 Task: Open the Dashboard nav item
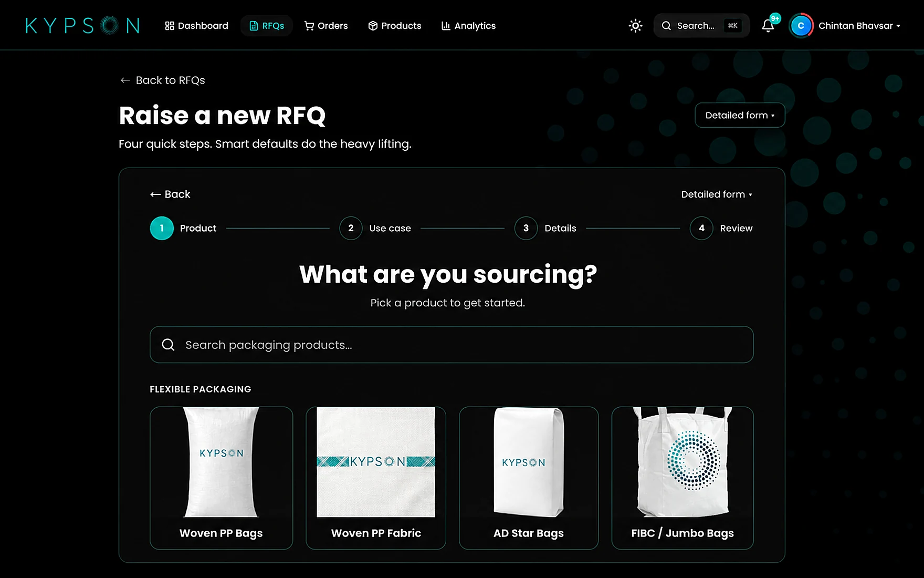[196, 26]
